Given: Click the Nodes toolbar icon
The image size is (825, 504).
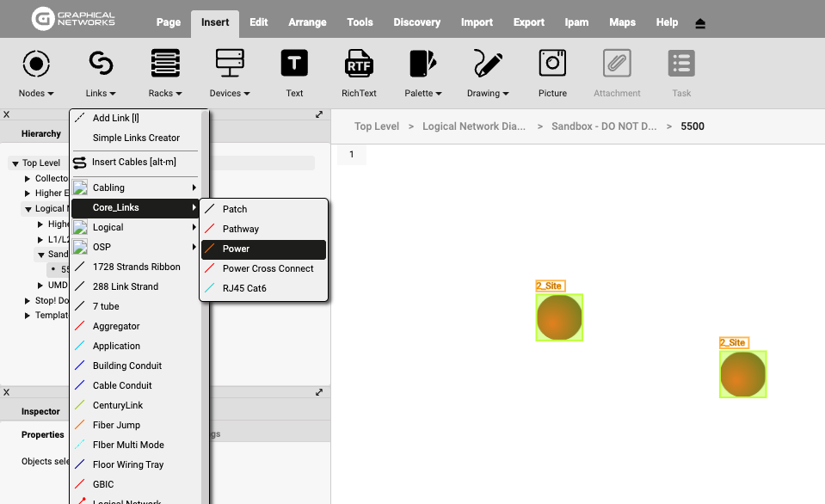Looking at the screenshot, I should pos(36,64).
